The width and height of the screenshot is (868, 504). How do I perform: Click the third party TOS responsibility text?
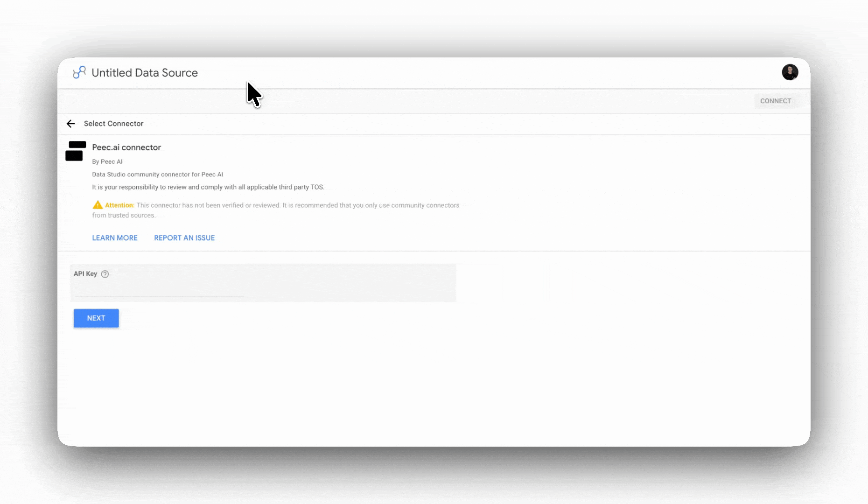pos(208,187)
